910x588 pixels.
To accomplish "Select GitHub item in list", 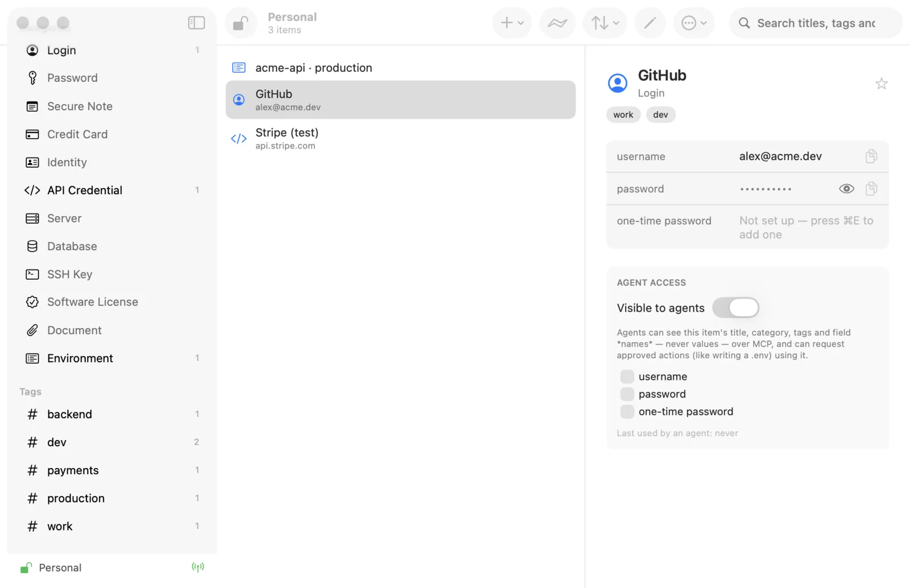I will click(400, 100).
